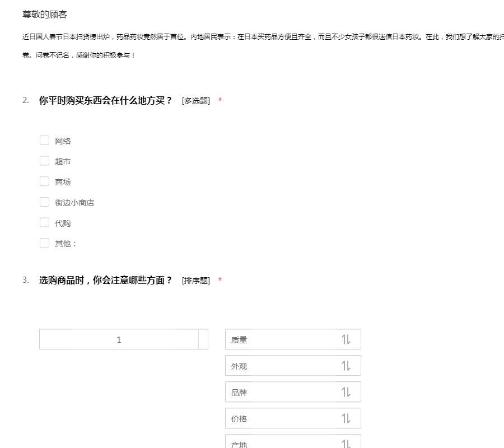The height and width of the screenshot is (448, 504).
Task: Click the red asterisk beside [排序题]
Action: [220, 281]
